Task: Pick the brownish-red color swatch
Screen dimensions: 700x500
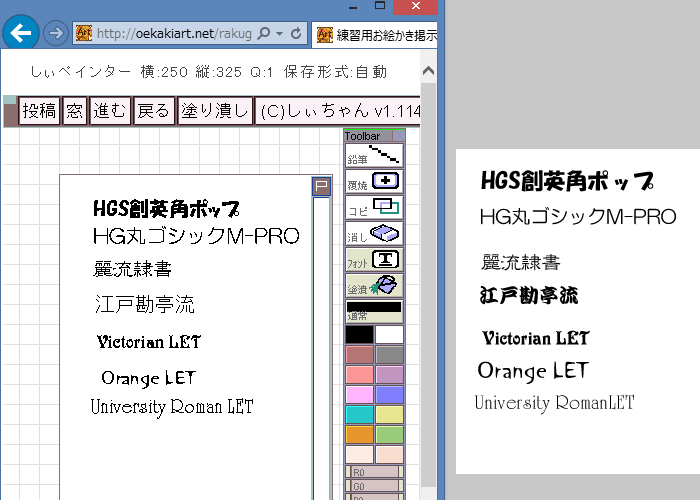Action: [359, 354]
